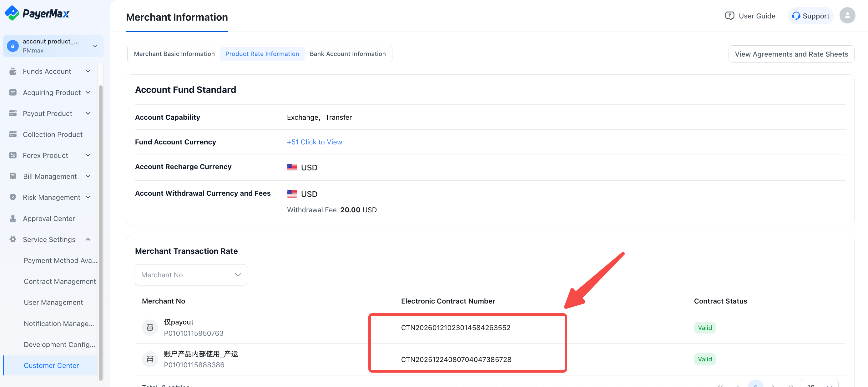Screen dimensions: 868x387
Task: Click the US flag beside Account Withdrawal Currency
Action: click(x=292, y=194)
